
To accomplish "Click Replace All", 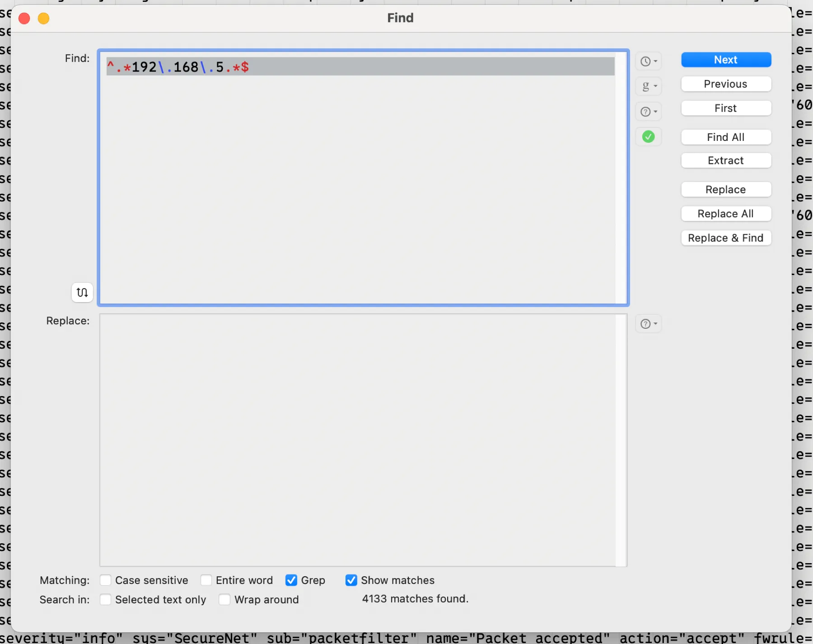I will point(725,214).
